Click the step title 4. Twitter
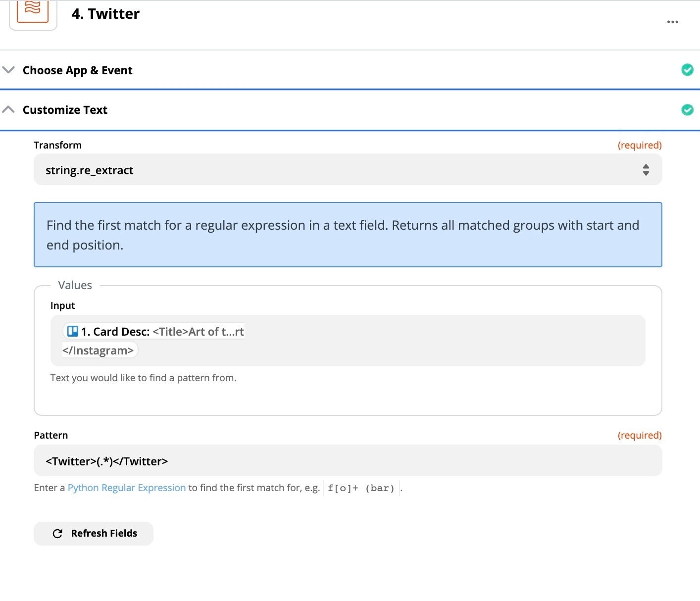 [105, 14]
